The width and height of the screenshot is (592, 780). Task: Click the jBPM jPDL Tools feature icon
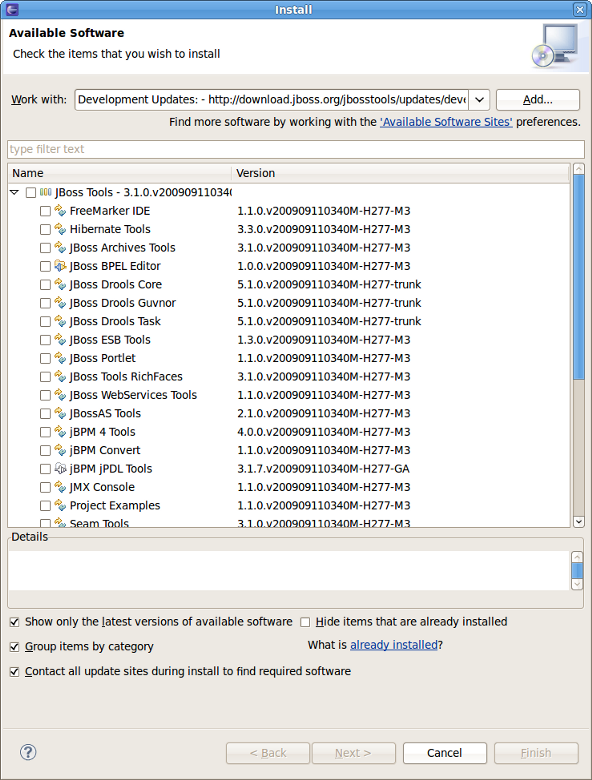tap(60, 468)
